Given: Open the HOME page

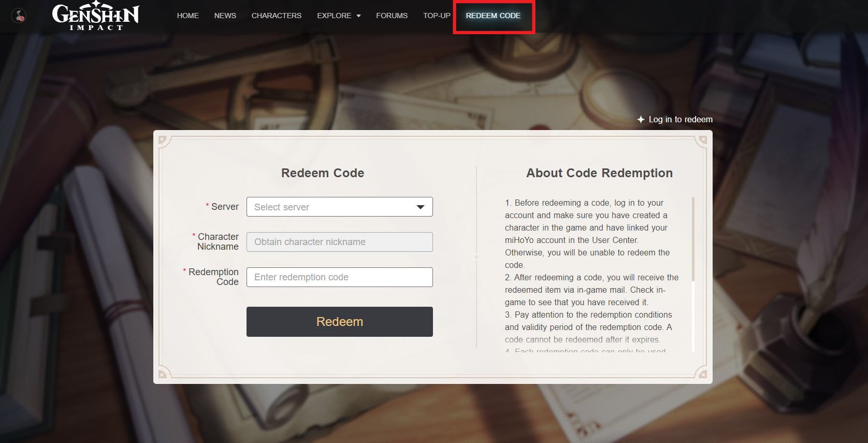Looking at the screenshot, I should tap(188, 16).
